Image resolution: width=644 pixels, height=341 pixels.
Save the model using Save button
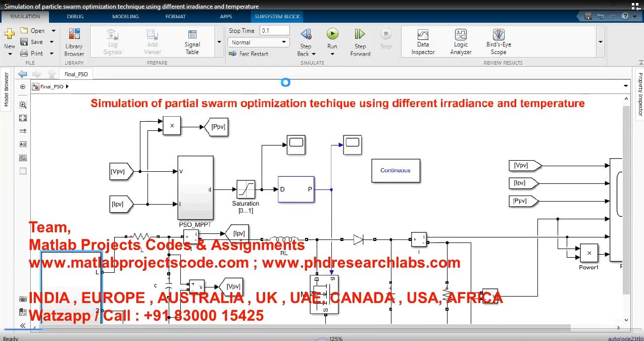32,42
